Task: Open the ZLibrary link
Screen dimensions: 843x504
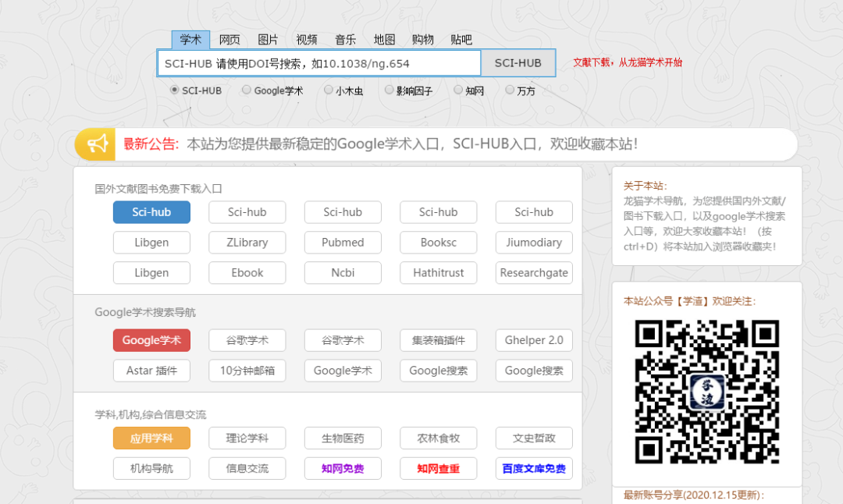Action: [247, 243]
